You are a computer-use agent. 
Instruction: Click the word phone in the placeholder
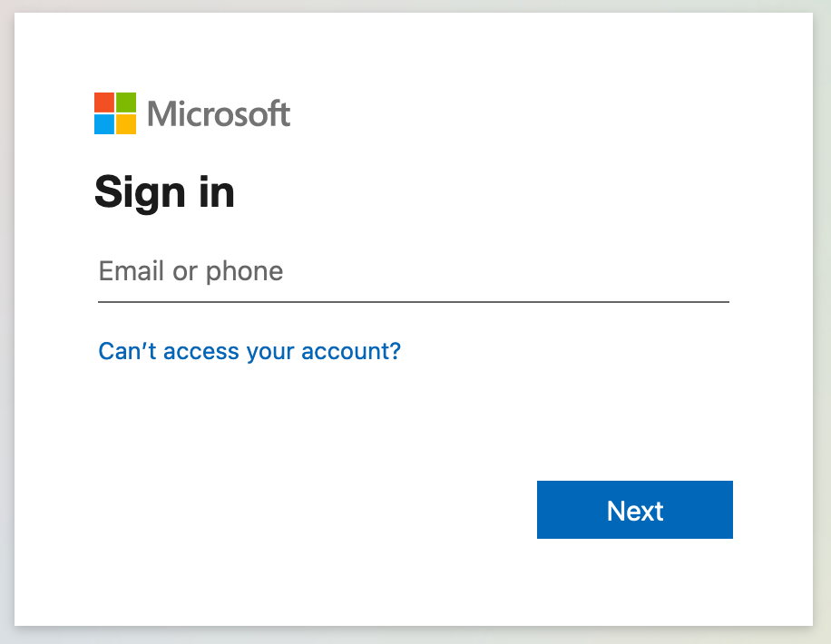[x=244, y=272]
